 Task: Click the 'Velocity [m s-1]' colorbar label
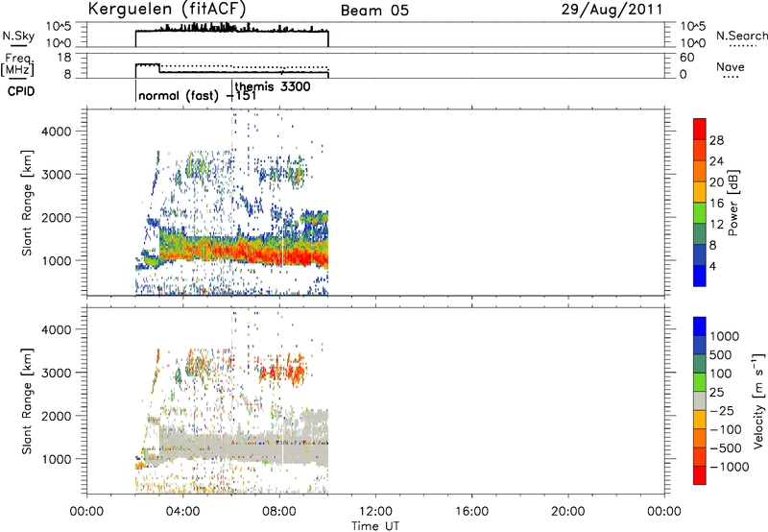pyautogui.click(x=758, y=400)
